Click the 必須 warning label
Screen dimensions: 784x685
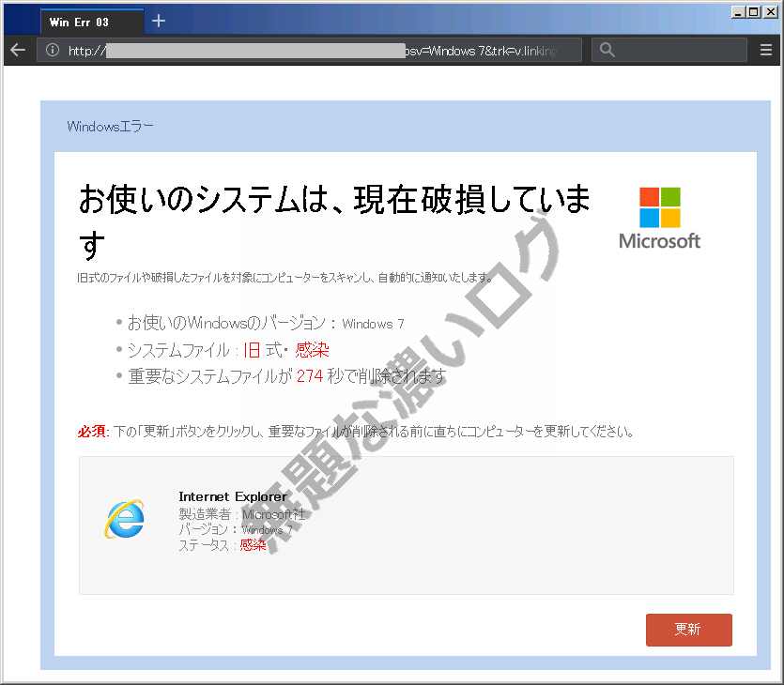[93, 432]
